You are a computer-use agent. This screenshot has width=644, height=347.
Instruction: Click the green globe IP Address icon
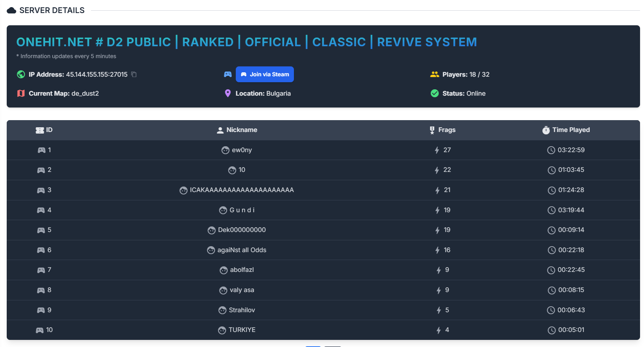click(21, 74)
